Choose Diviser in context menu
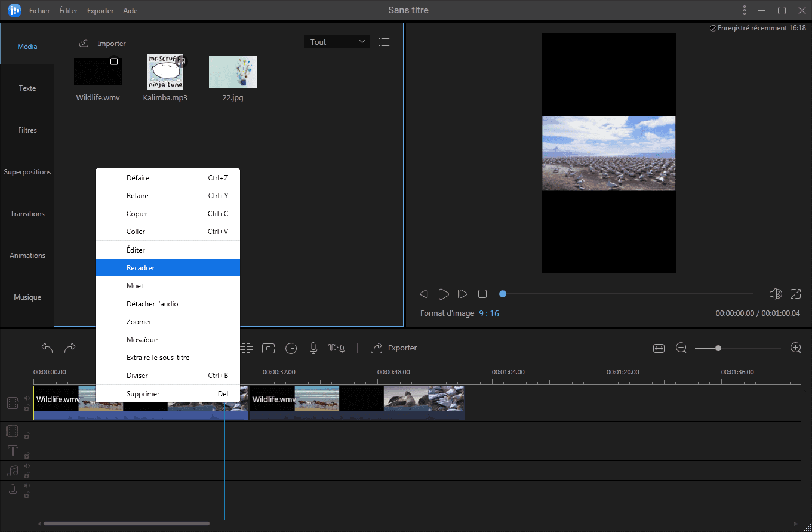812x532 pixels. point(168,376)
